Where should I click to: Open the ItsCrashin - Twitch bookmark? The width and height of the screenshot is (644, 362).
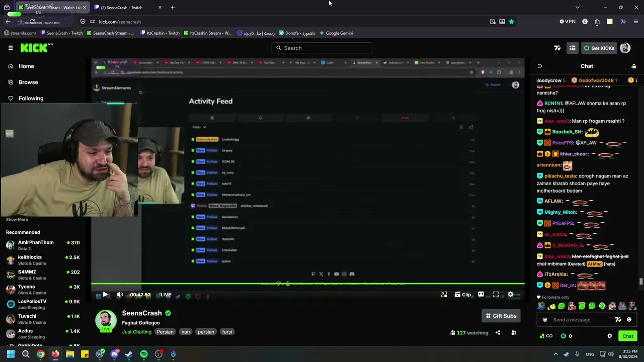coord(160,33)
